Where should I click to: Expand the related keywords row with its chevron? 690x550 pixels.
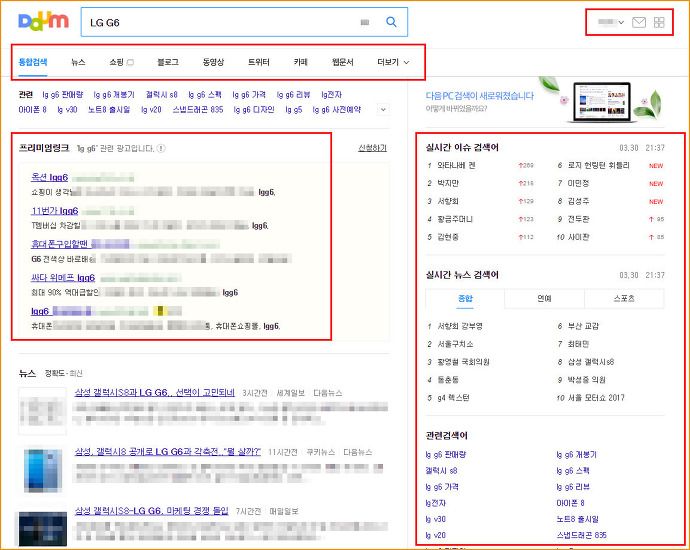click(x=383, y=109)
